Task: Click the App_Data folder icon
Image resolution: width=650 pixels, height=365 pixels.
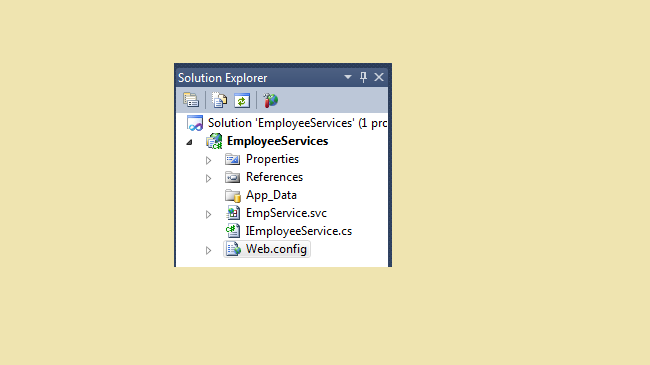Action: pyautogui.click(x=233, y=195)
